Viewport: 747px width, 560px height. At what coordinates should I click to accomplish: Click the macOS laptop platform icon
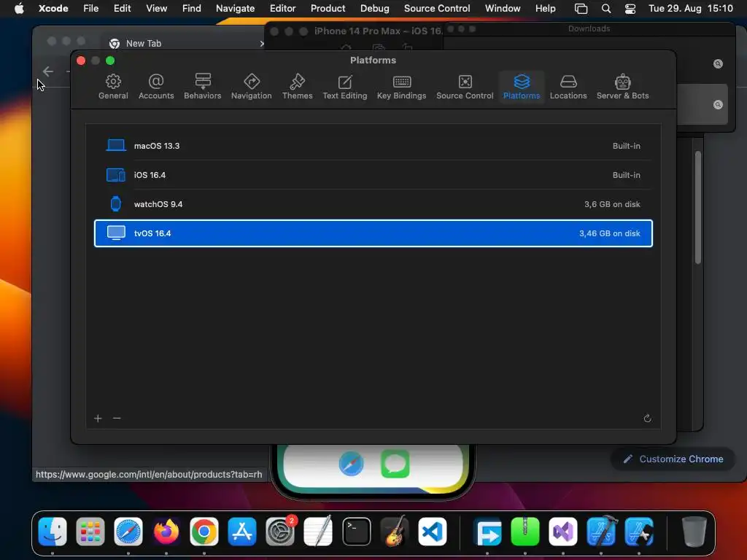116,145
